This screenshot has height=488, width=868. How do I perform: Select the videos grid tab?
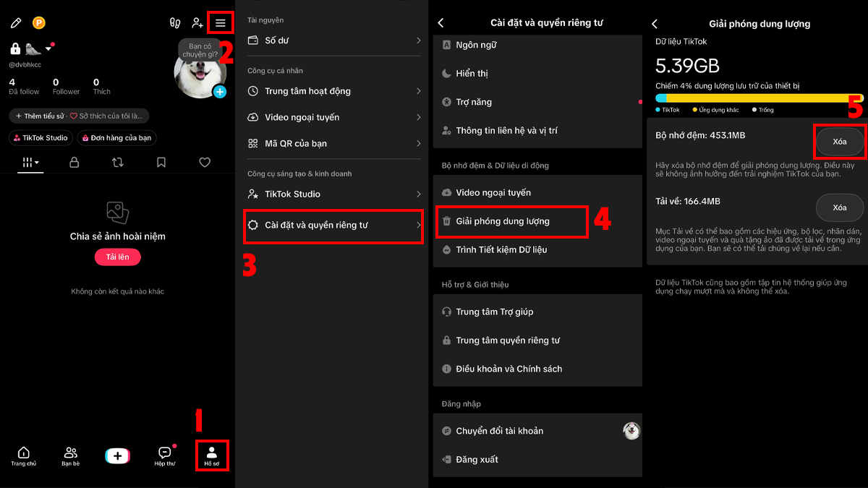point(30,163)
